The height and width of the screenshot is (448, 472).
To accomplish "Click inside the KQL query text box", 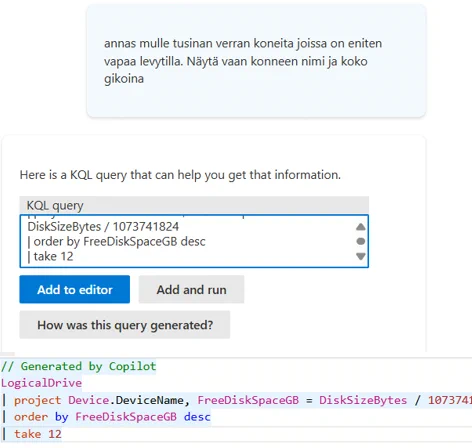I will pos(194,241).
